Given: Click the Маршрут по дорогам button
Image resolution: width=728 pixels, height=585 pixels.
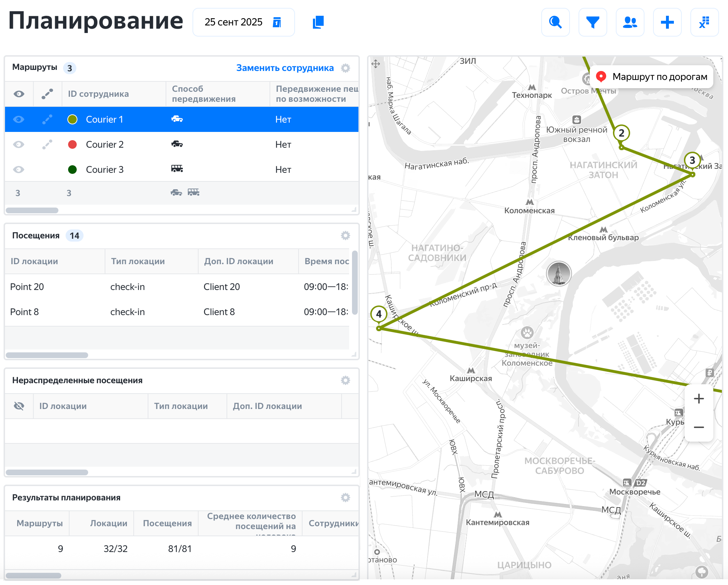Looking at the screenshot, I should pos(652,77).
